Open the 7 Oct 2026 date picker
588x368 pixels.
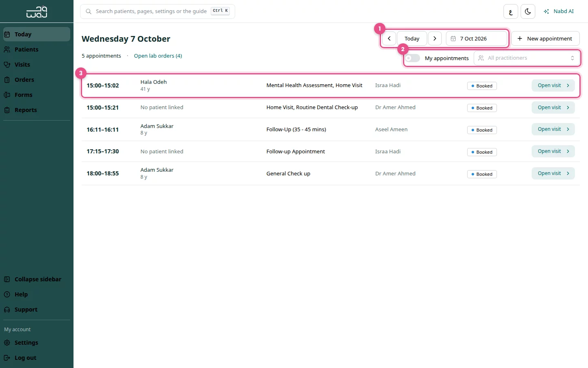coord(477,38)
